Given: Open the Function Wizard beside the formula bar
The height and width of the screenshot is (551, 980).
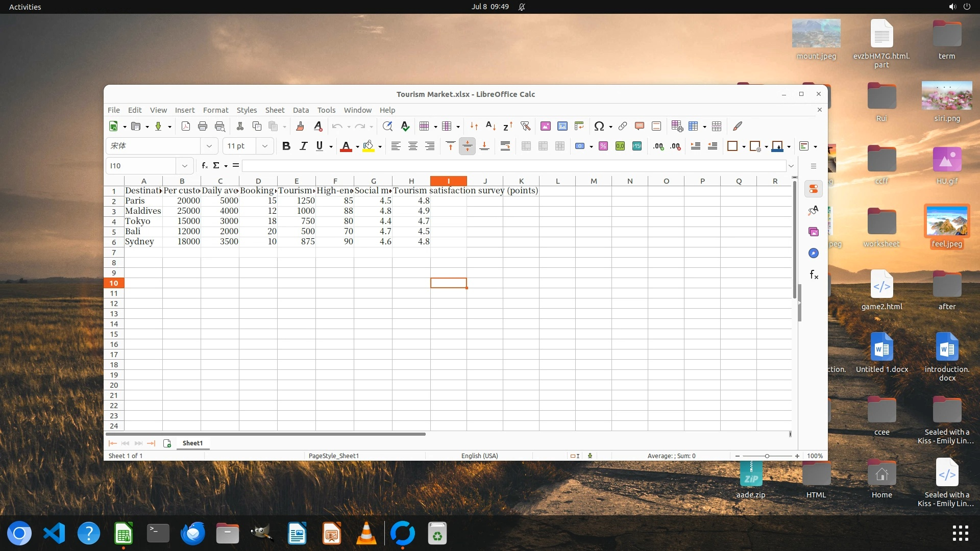Looking at the screenshot, I should point(204,165).
